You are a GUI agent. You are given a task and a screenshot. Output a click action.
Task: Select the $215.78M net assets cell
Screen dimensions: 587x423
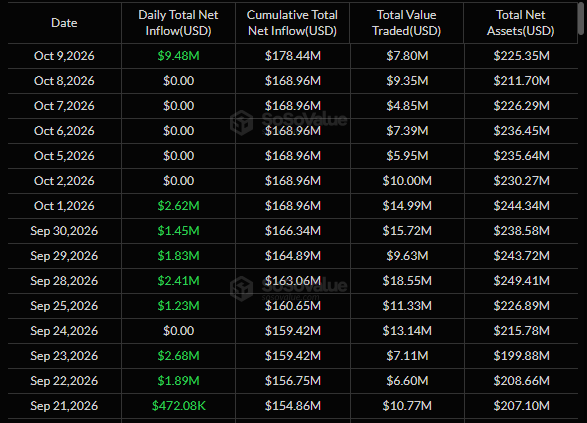(x=521, y=331)
